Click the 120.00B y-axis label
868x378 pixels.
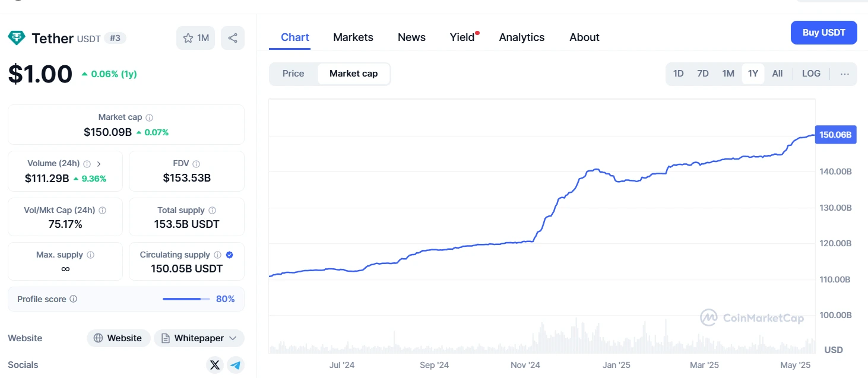point(835,243)
